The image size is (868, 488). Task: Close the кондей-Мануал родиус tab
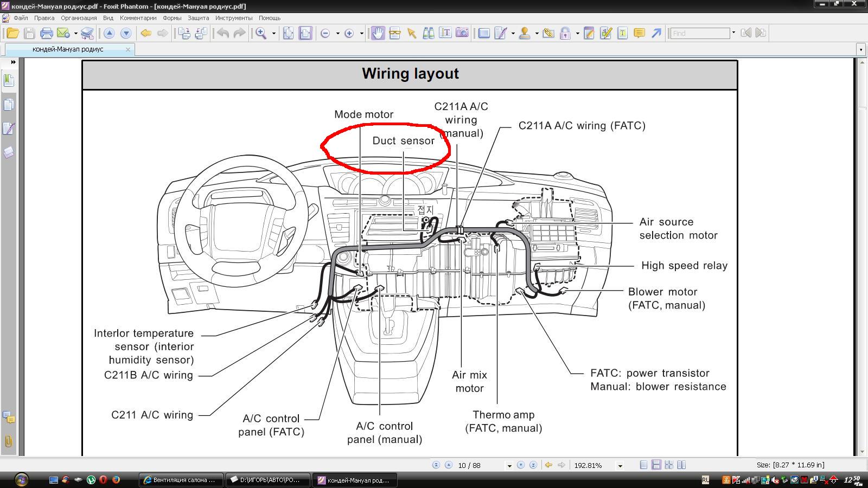click(128, 49)
